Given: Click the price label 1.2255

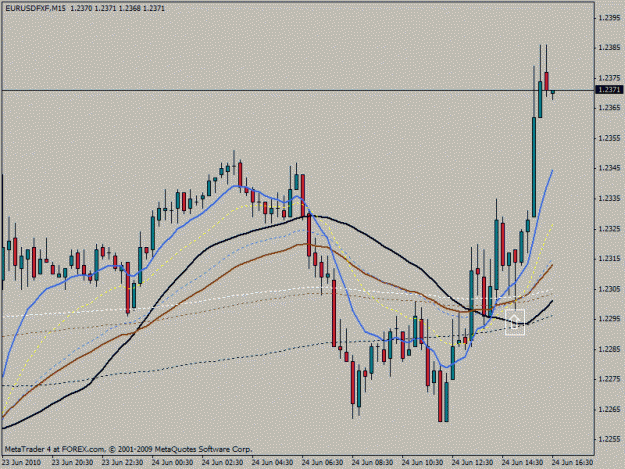Looking at the screenshot, I should coord(610,439).
